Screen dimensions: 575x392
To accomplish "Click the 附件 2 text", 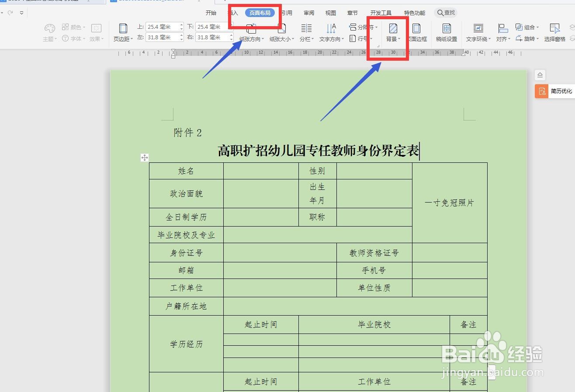I will pos(187,133).
